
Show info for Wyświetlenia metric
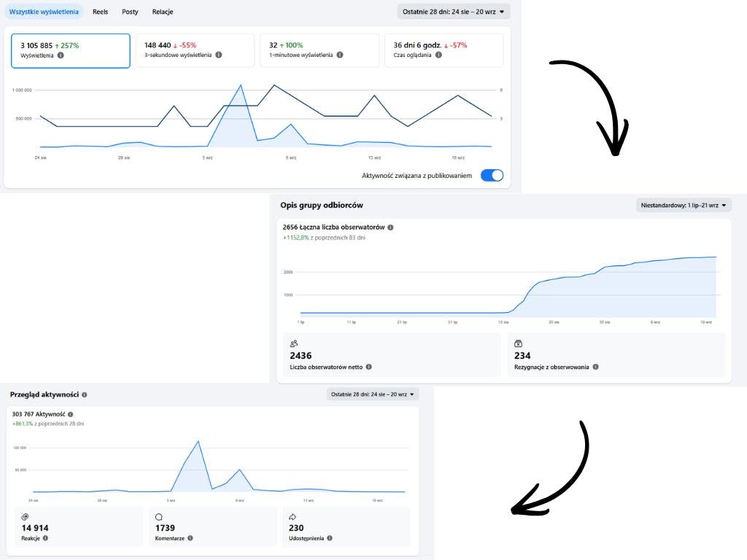coord(61,55)
